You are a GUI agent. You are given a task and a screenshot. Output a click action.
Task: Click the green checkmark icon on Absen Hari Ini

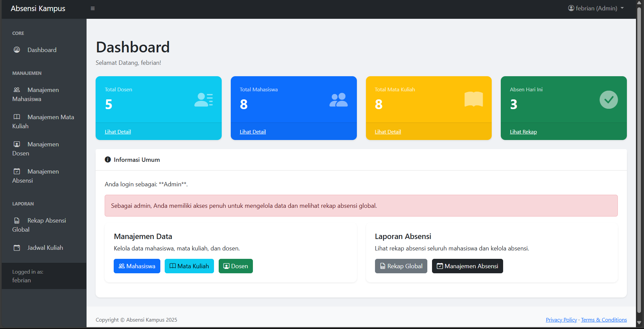(608, 100)
